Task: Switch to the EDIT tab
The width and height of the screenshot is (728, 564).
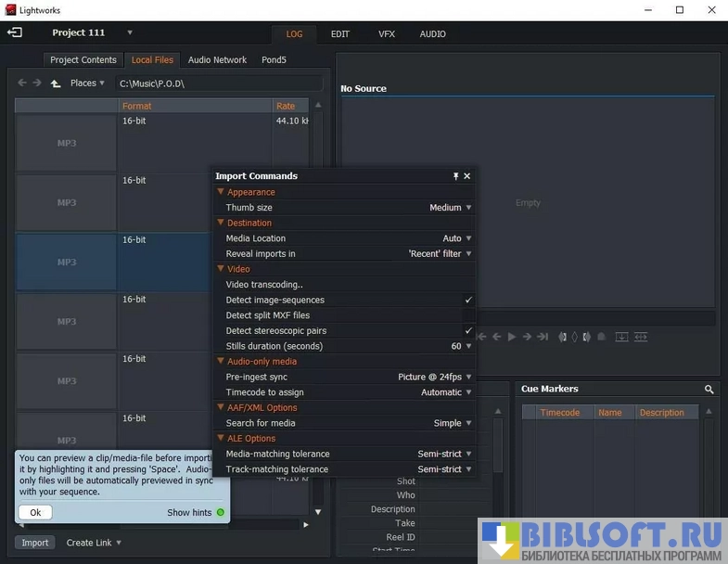Action: tap(340, 34)
